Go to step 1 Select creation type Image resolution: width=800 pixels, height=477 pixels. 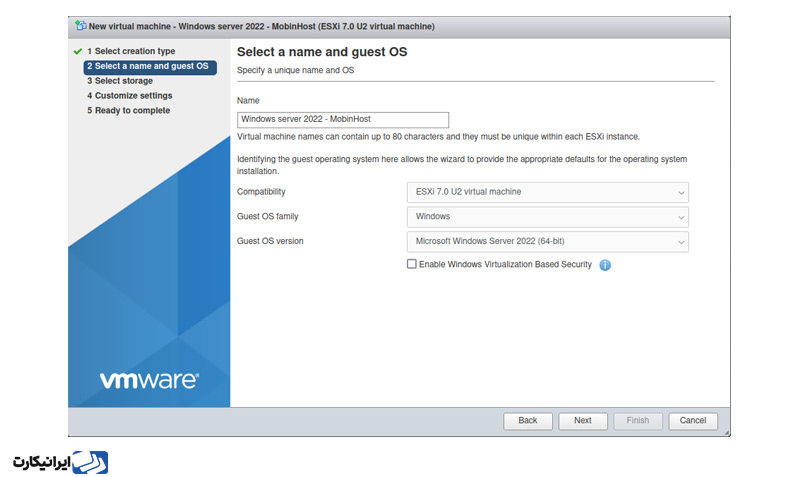click(x=131, y=51)
